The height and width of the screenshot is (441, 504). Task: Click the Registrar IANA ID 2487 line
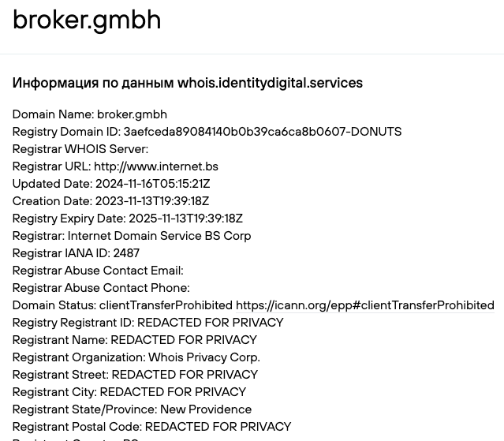pos(76,253)
